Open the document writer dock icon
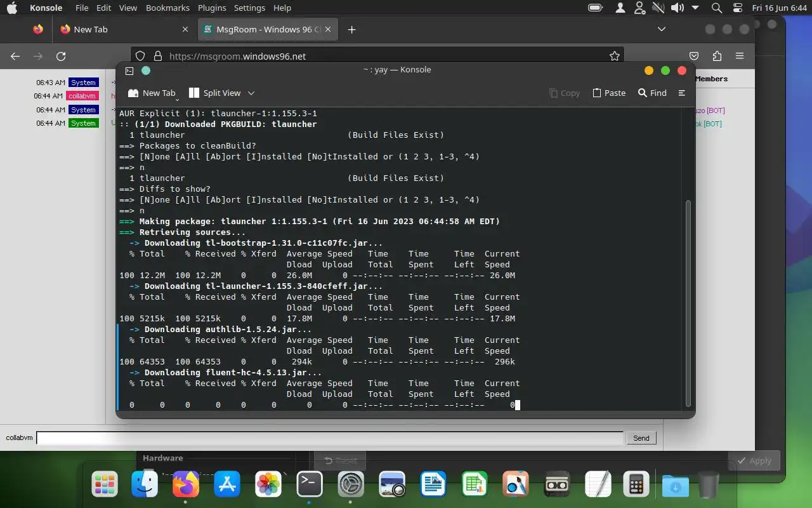This screenshot has width=812, height=508. (434, 485)
